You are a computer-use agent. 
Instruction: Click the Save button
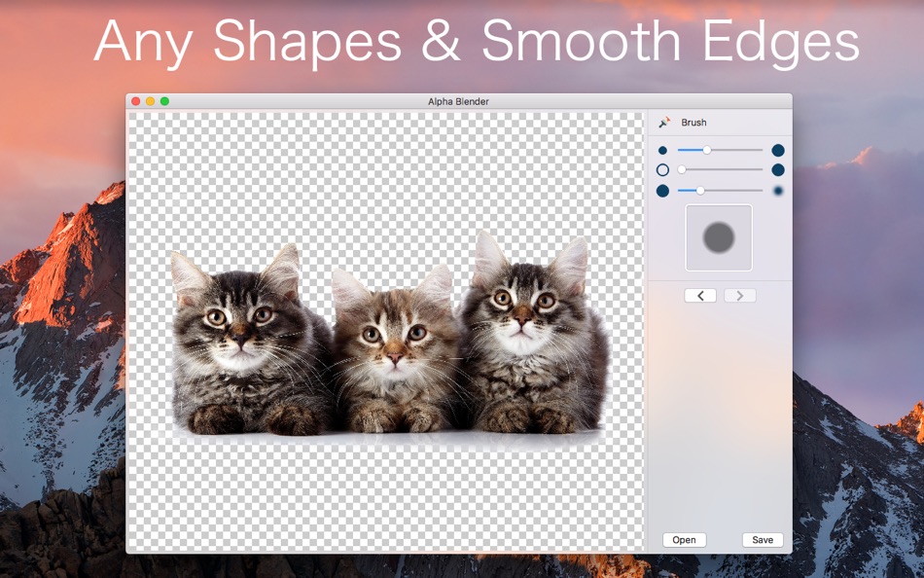(763, 540)
